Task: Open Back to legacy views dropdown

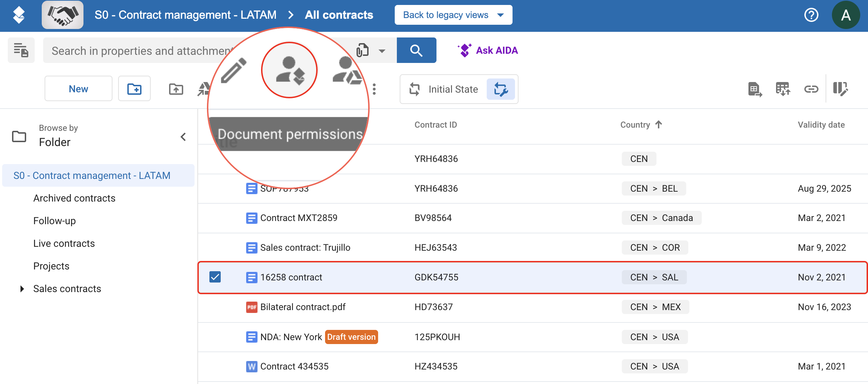Action: 453,15
